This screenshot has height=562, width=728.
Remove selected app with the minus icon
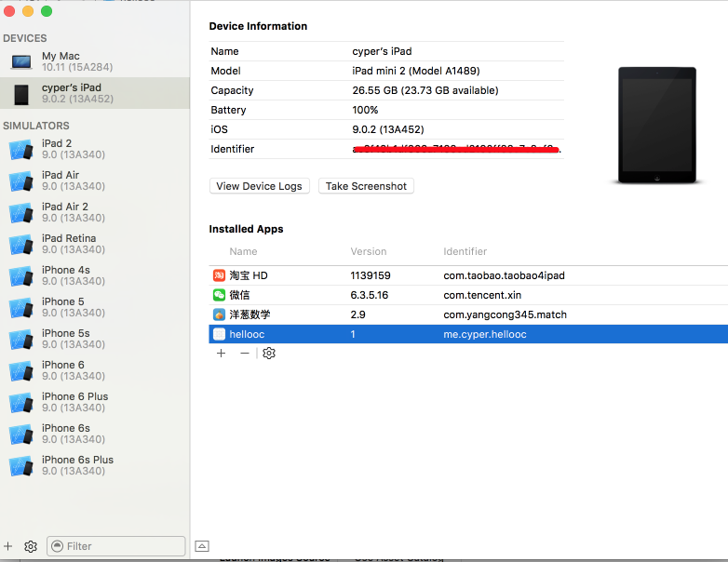(x=245, y=354)
